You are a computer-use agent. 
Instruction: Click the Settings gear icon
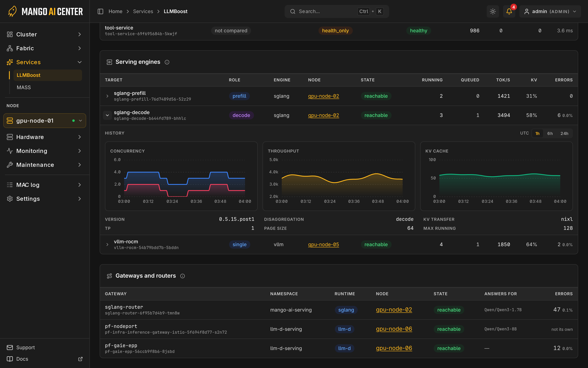click(10, 199)
